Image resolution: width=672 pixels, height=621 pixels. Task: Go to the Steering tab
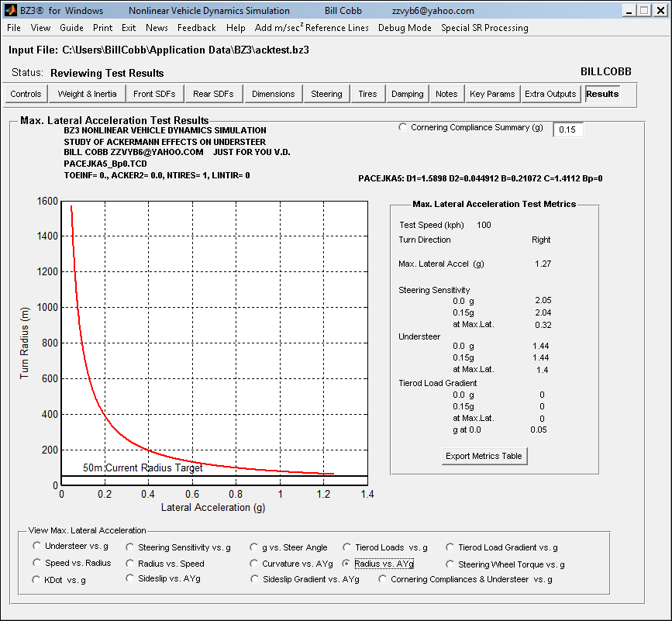(x=326, y=94)
